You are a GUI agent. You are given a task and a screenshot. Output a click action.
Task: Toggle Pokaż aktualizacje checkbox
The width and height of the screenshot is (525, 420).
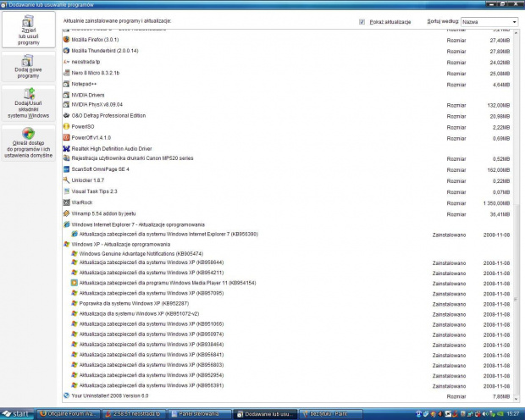click(x=362, y=22)
